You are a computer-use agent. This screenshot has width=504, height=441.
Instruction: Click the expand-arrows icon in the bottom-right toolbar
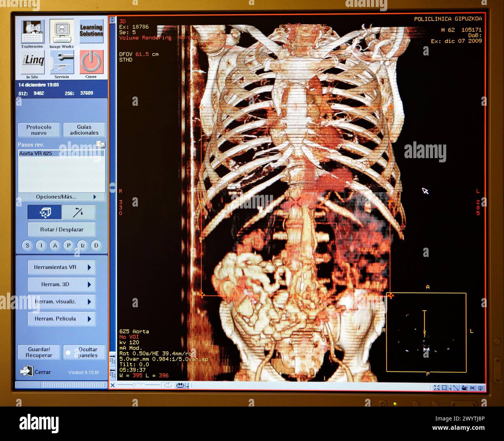[x=436, y=388]
